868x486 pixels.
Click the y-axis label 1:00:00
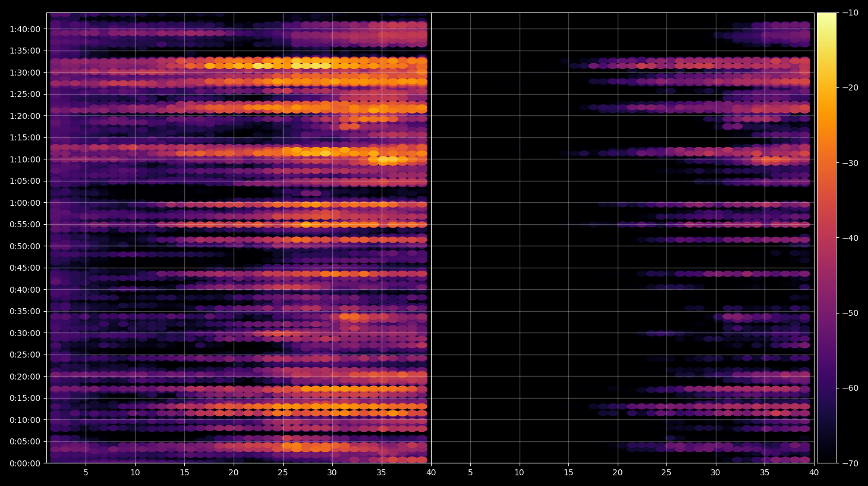click(25, 203)
